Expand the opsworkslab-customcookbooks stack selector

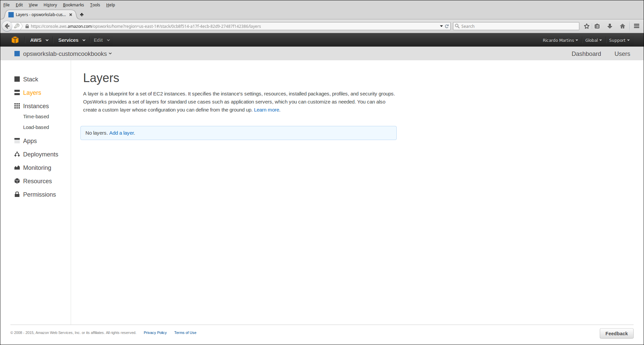(x=67, y=54)
